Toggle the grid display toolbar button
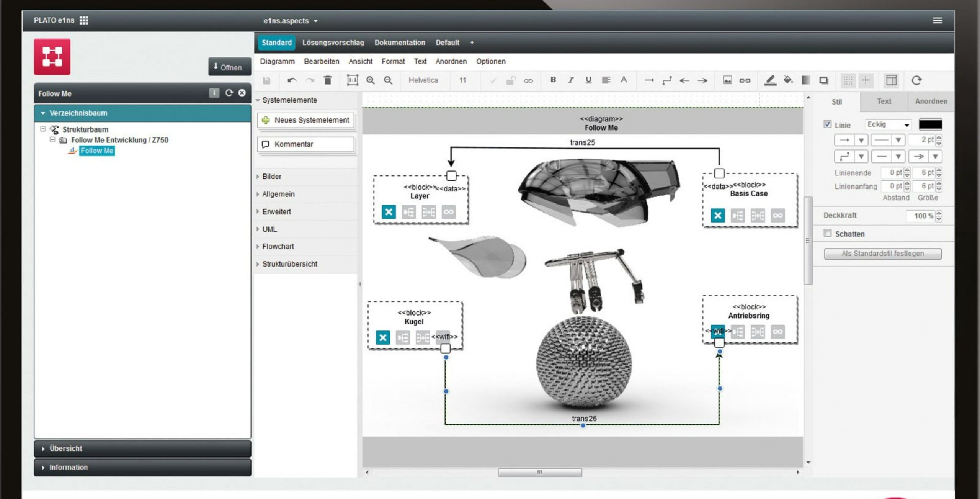980x499 pixels. coord(848,80)
